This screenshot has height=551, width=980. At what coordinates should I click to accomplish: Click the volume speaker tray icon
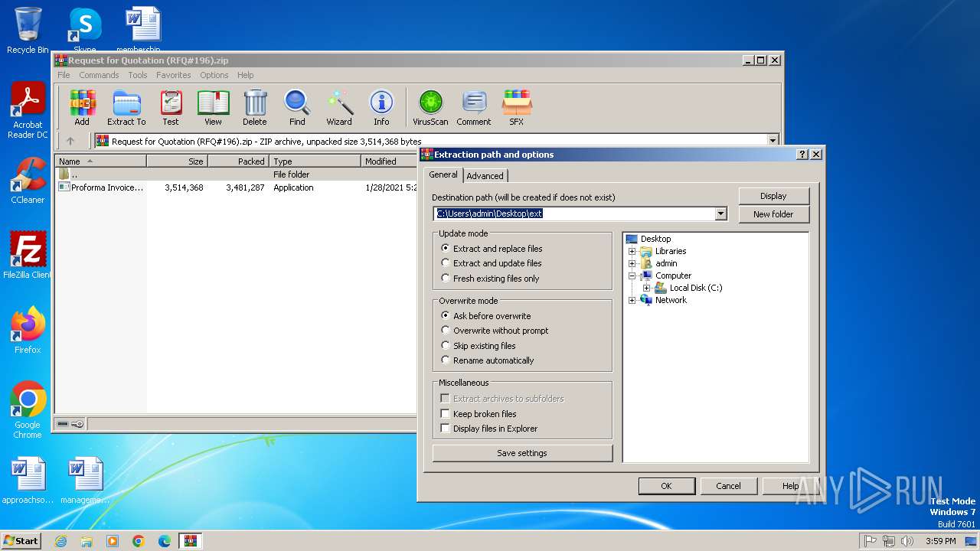point(907,541)
